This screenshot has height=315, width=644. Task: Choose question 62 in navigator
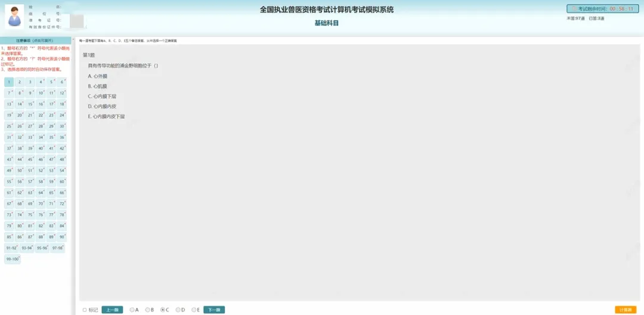19,193
